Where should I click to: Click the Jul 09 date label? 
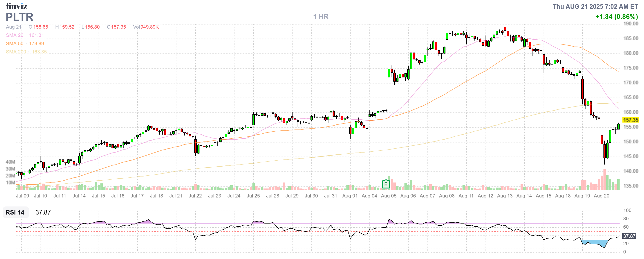pos(23,196)
